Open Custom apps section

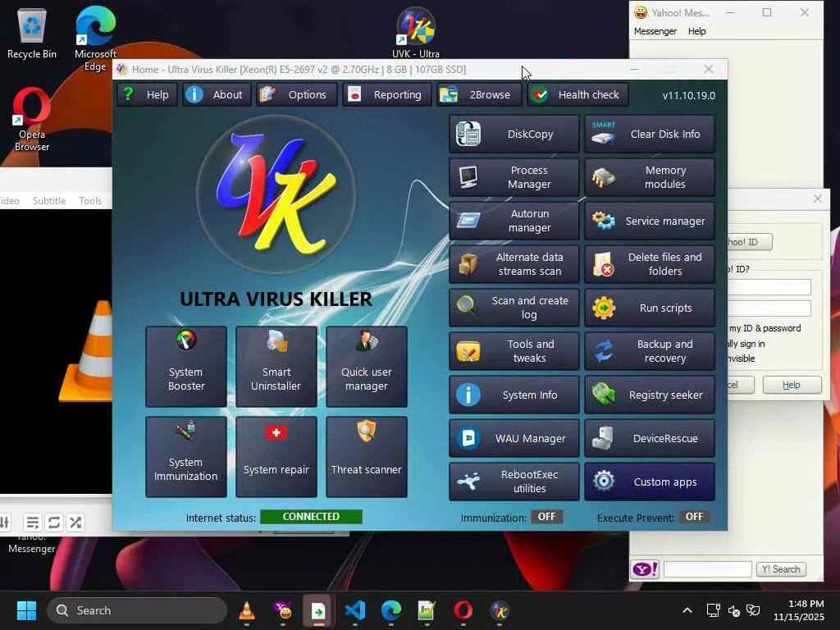click(650, 482)
